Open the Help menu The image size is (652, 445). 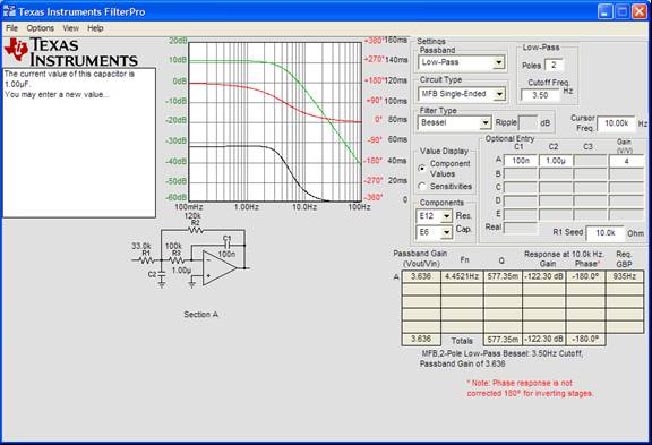coord(95,28)
